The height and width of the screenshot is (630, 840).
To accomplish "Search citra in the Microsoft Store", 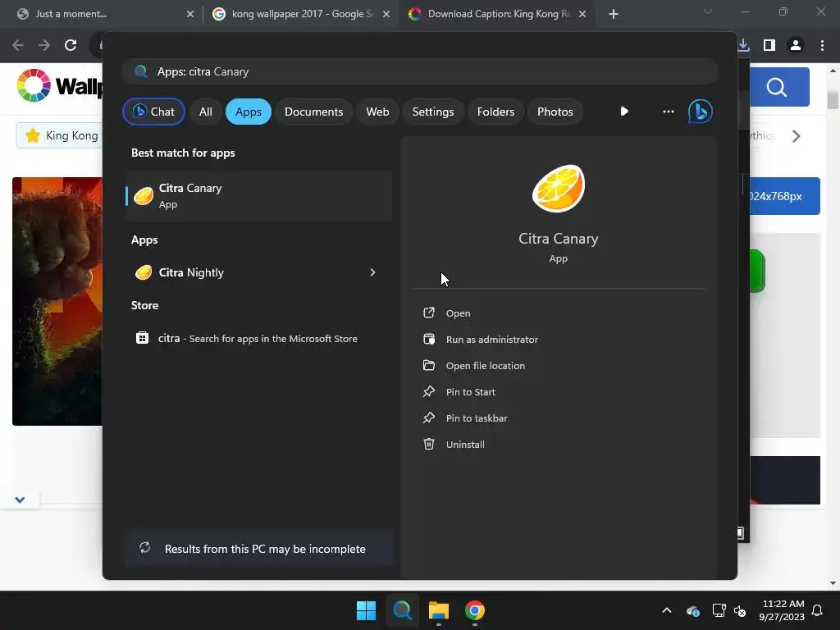I will 258,338.
